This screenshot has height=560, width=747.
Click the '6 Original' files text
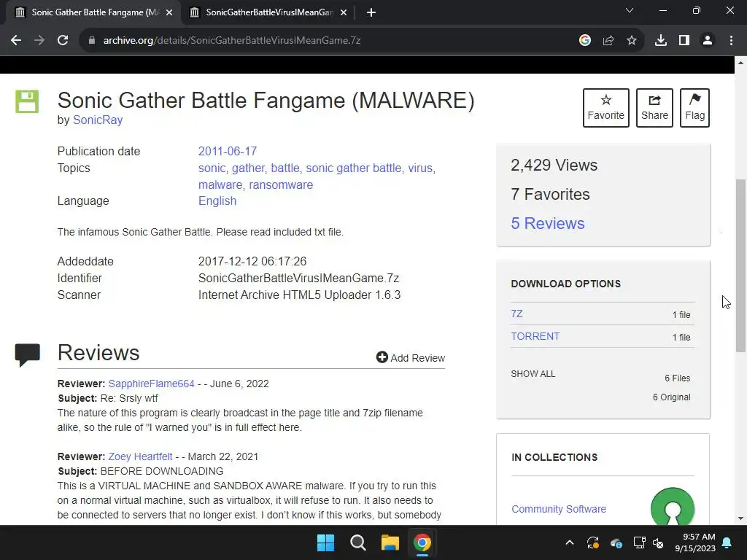(x=671, y=397)
